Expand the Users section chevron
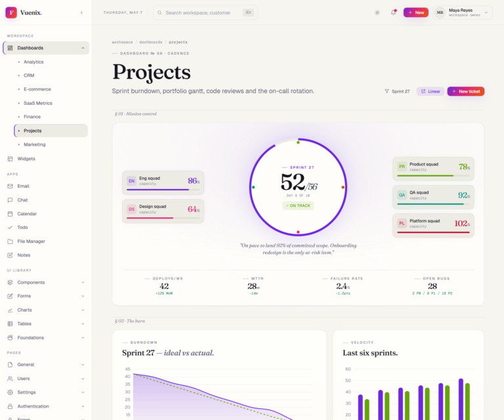Viewport: 504px width, 420px height. pos(83,379)
